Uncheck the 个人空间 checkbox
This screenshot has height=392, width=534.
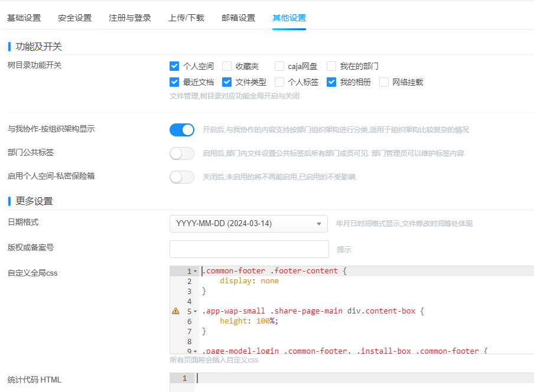coord(174,66)
